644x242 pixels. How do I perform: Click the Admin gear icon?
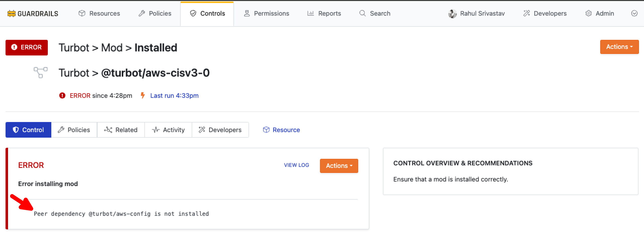(588, 14)
